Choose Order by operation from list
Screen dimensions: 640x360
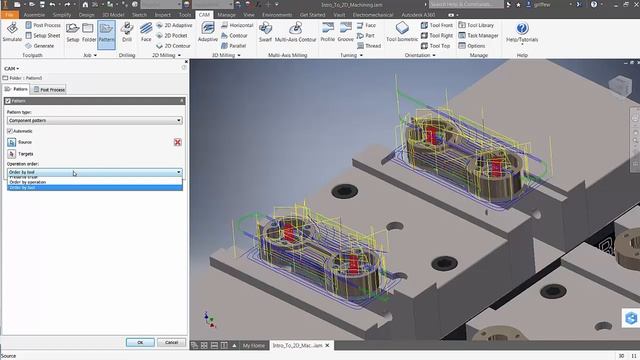click(94, 182)
